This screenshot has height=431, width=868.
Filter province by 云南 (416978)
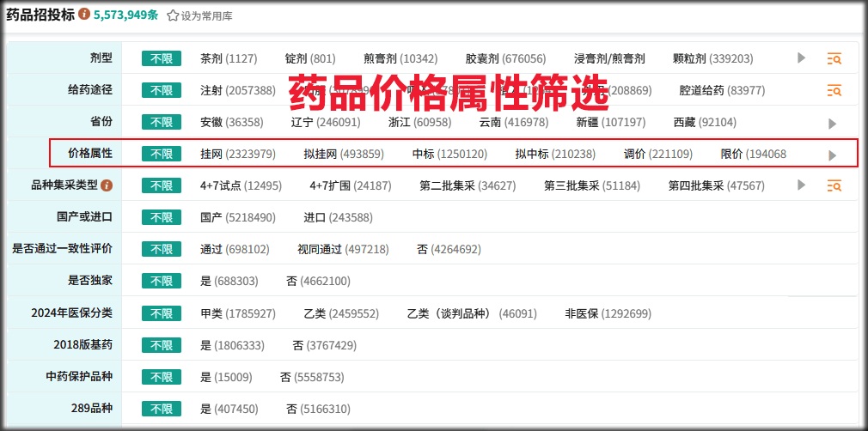(x=514, y=122)
